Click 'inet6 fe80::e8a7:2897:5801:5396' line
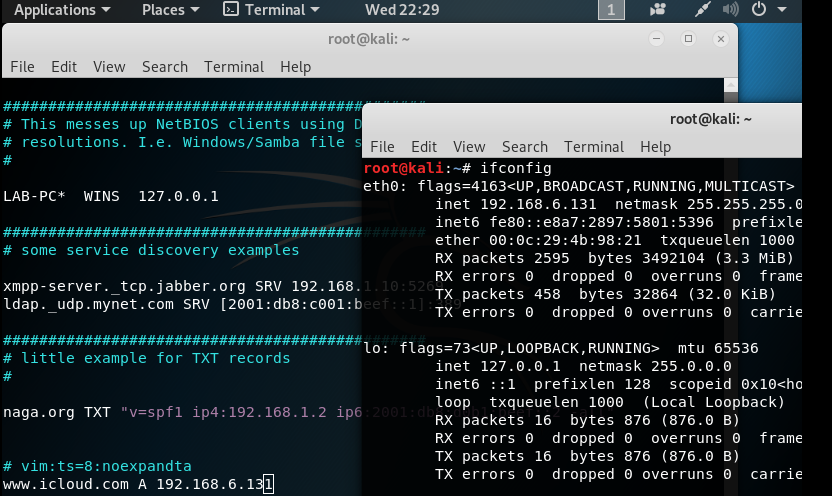Screen dimensions: 832x496 click(618, 222)
